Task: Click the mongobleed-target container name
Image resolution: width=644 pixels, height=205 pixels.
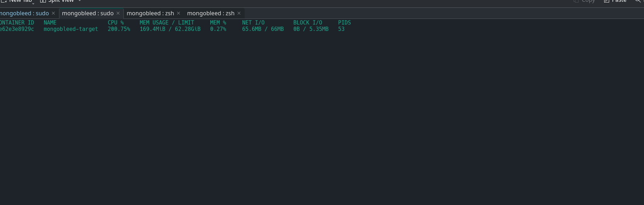Action: tap(71, 29)
